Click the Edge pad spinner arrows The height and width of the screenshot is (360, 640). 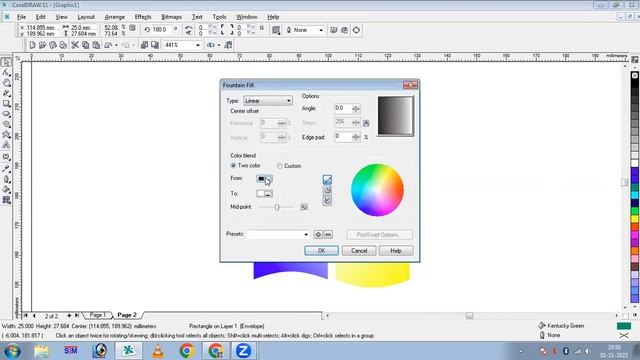(356, 137)
